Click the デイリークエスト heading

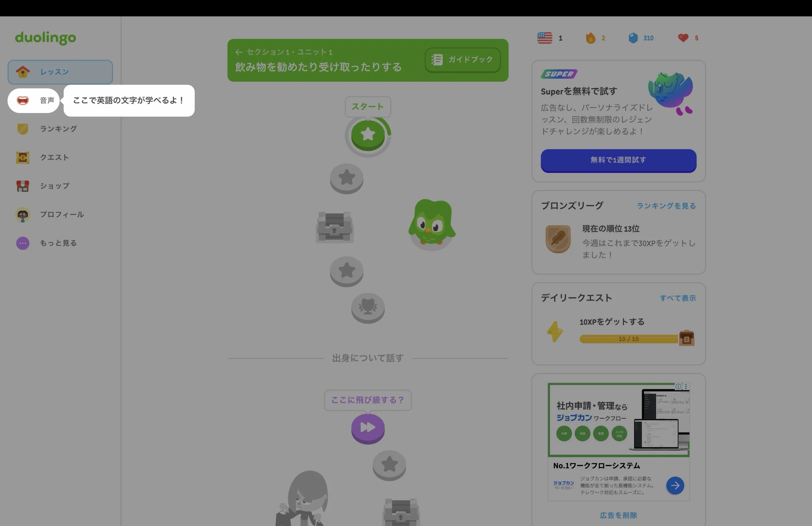click(576, 298)
